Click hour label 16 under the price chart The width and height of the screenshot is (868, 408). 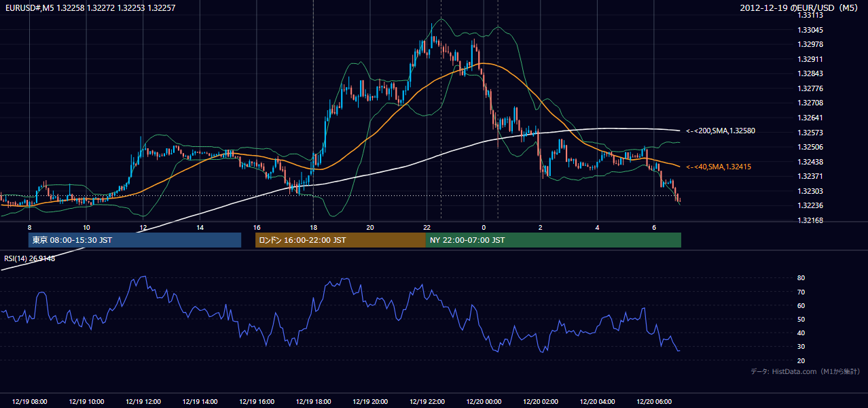[x=257, y=227]
